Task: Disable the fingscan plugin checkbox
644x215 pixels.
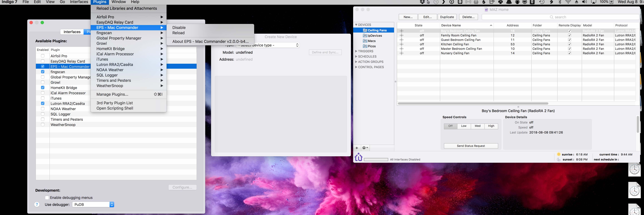Action: [x=43, y=72]
